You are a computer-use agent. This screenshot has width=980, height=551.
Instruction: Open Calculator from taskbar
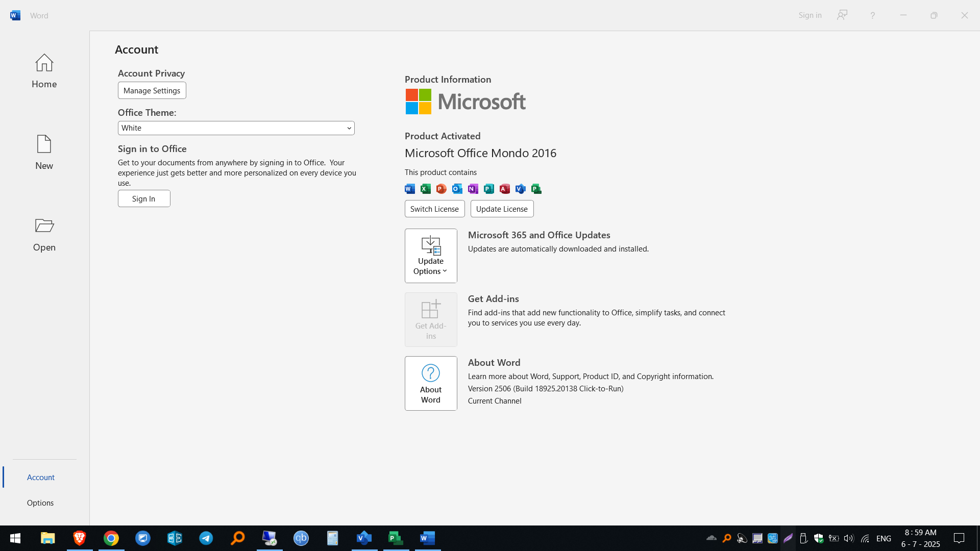pyautogui.click(x=333, y=538)
